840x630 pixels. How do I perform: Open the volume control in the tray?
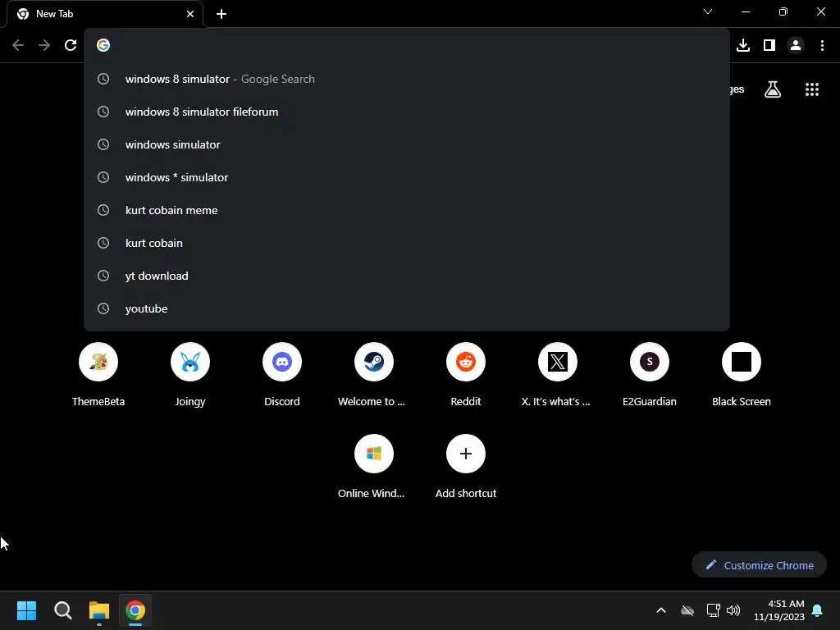pos(733,610)
